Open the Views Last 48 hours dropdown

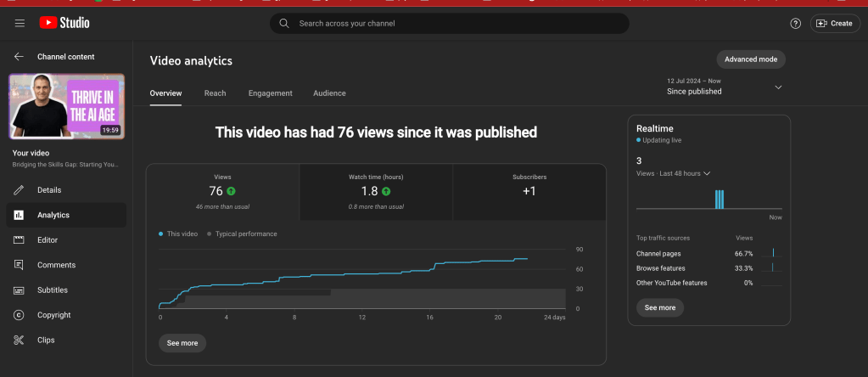click(673, 173)
